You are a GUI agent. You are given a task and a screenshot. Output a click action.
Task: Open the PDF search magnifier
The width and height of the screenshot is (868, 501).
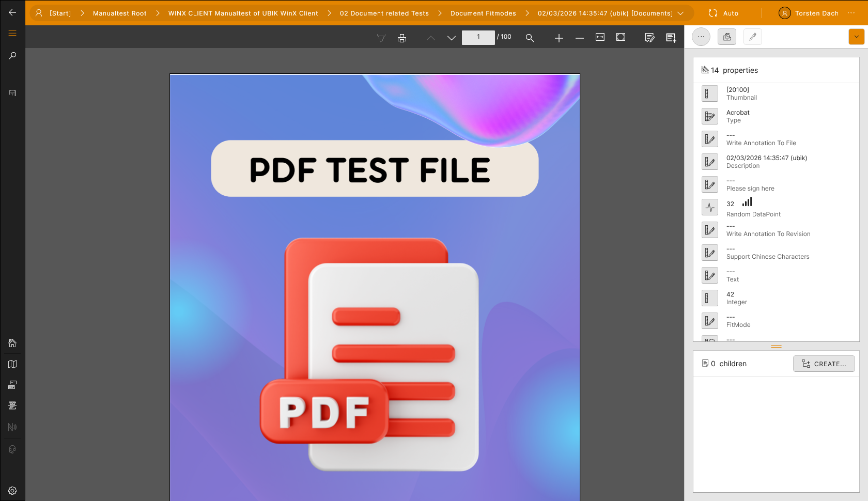click(x=530, y=38)
